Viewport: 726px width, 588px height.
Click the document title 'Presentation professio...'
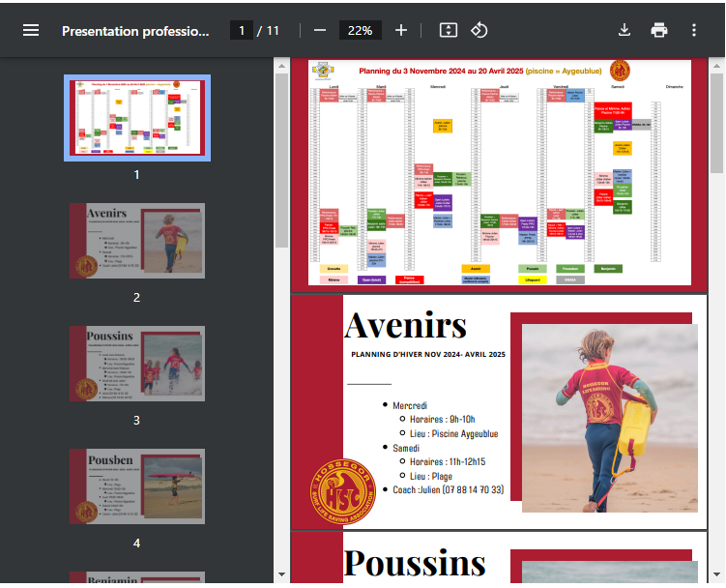[135, 31]
